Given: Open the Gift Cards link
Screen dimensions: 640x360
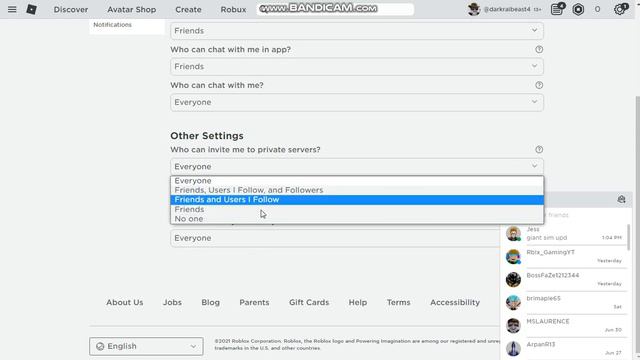Looking at the screenshot, I should click(x=309, y=302).
